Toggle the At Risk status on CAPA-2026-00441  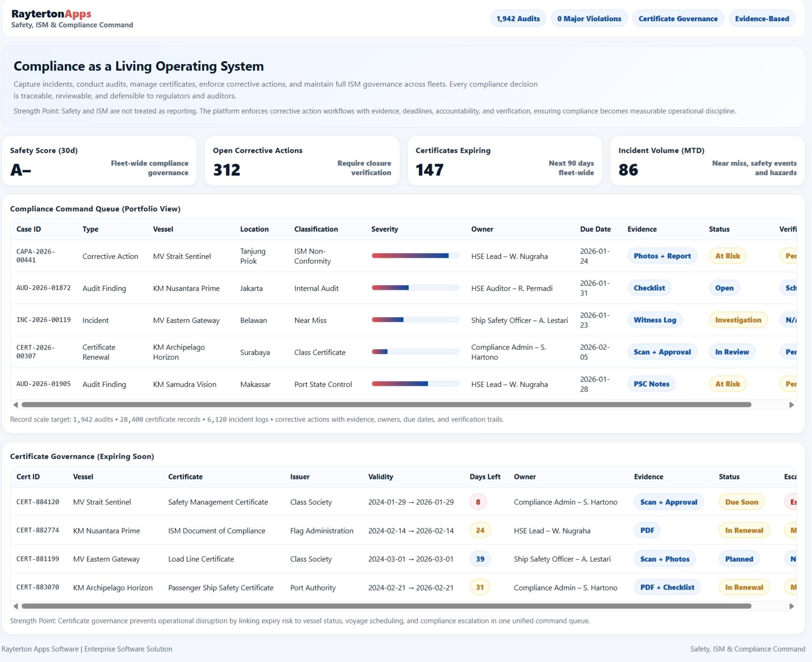coord(727,255)
